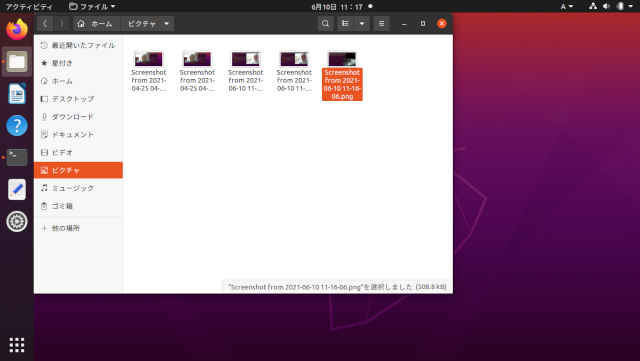Select ビデオ in the sidebar

click(x=78, y=152)
